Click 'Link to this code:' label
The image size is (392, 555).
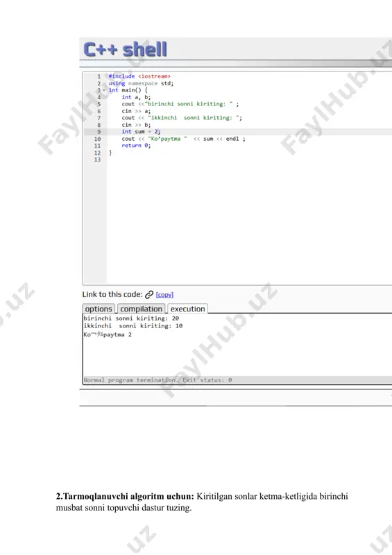[112, 294]
